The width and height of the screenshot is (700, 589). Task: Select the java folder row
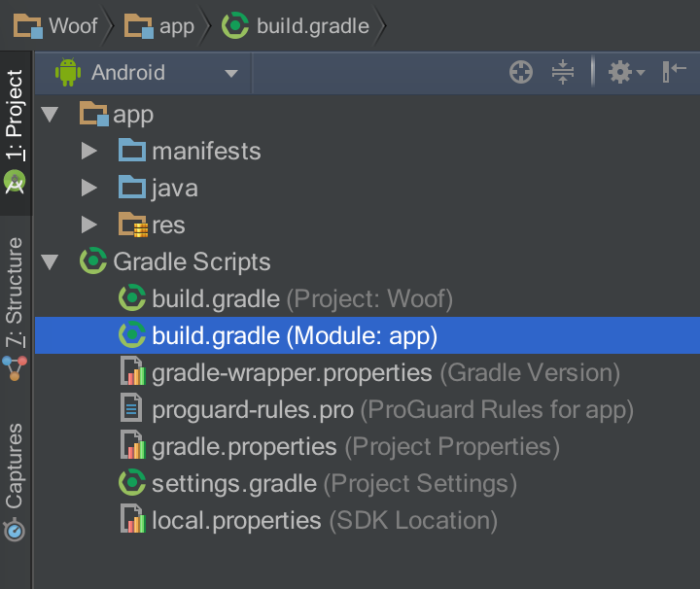[367, 188]
